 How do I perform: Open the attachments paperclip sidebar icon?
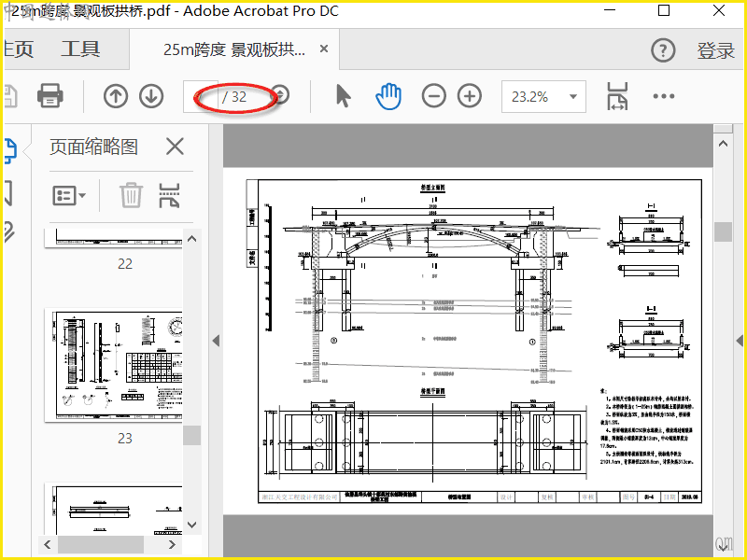click(x=9, y=231)
